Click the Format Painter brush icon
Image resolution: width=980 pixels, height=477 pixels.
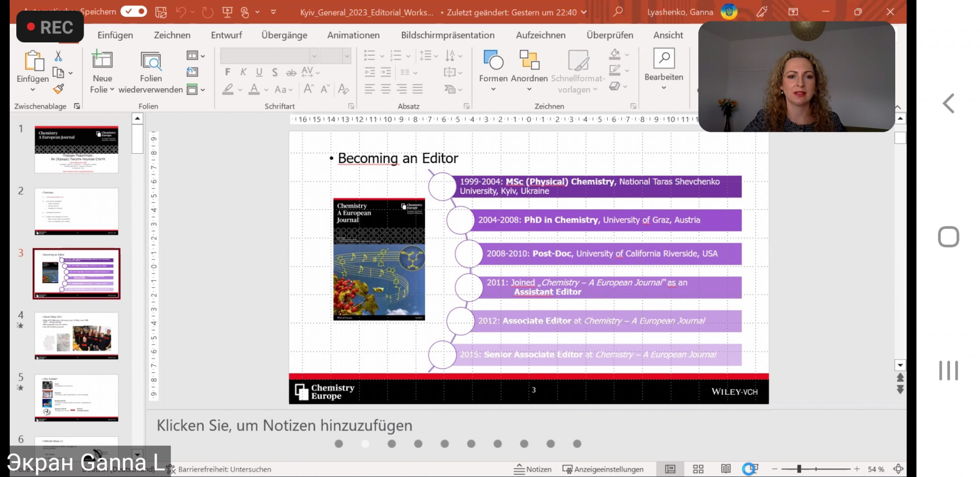59,89
